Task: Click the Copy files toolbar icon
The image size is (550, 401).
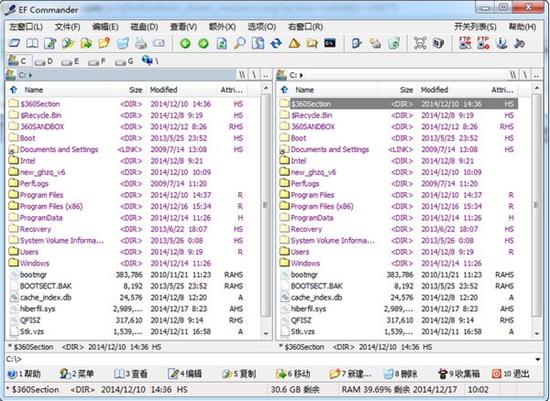Action: pos(68,43)
